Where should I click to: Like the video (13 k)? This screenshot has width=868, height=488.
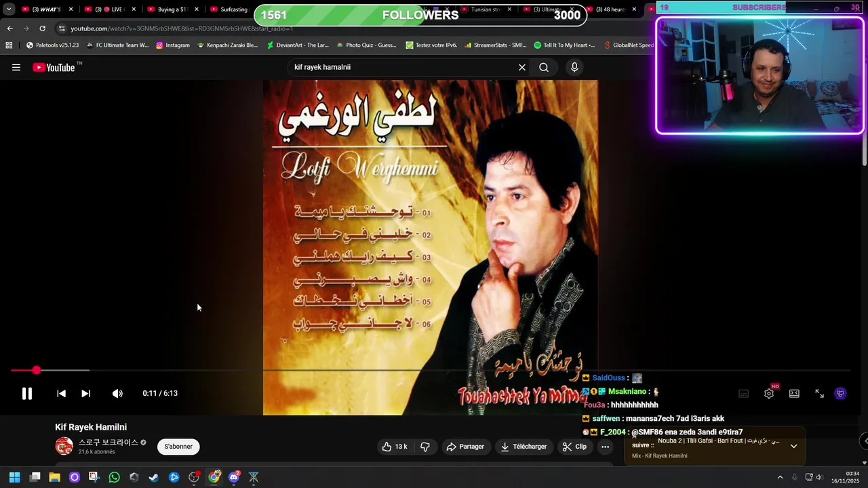pyautogui.click(x=394, y=447)
